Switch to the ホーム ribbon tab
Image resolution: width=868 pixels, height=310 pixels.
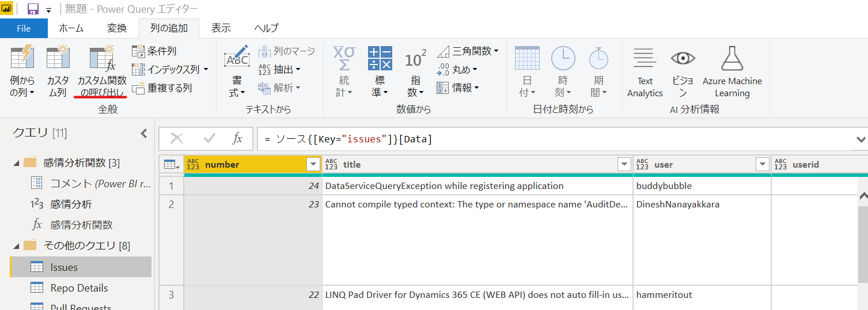(71, 28)
